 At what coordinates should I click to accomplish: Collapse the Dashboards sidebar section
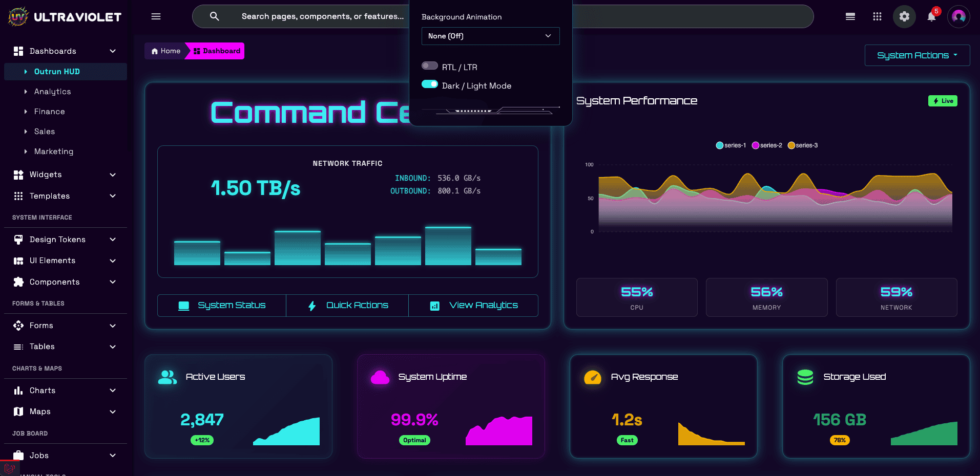112,51
